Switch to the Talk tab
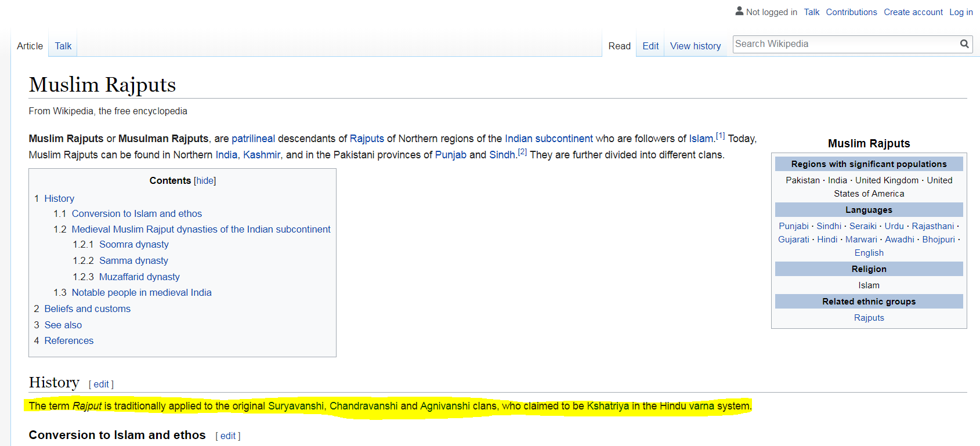 (x=63, y=46)
